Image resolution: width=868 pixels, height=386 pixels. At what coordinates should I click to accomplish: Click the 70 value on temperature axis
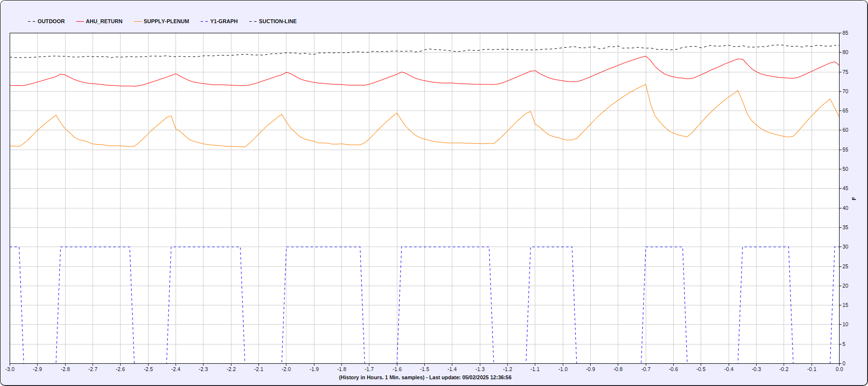click(x=845, y=91)
